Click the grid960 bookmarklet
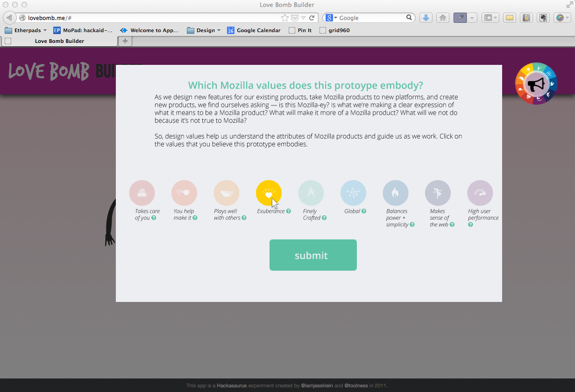Image resolution: width=575 pixels, height=392 pixels. tap(334, 30)
